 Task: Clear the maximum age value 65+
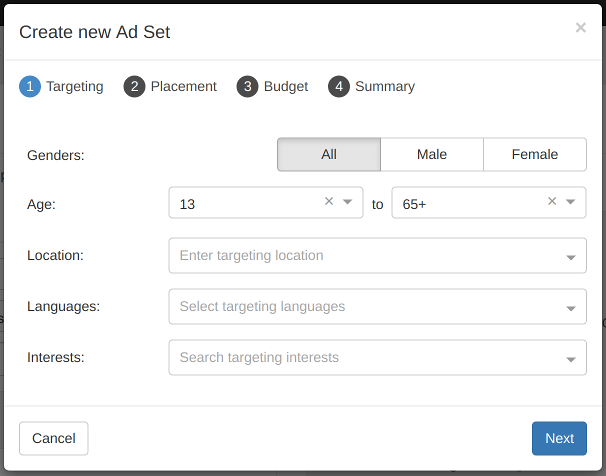(x=552, y=202)
